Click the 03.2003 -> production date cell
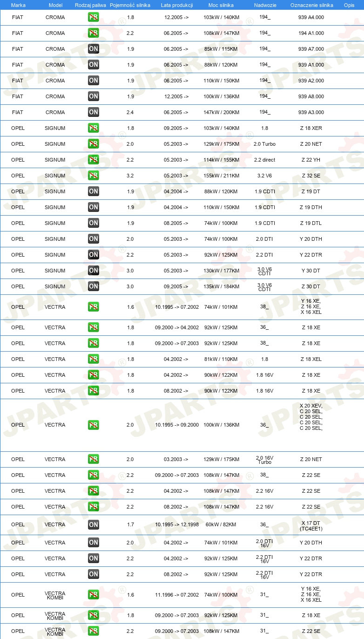The height and width of the screenshot is (639, 364). (176, 459)
